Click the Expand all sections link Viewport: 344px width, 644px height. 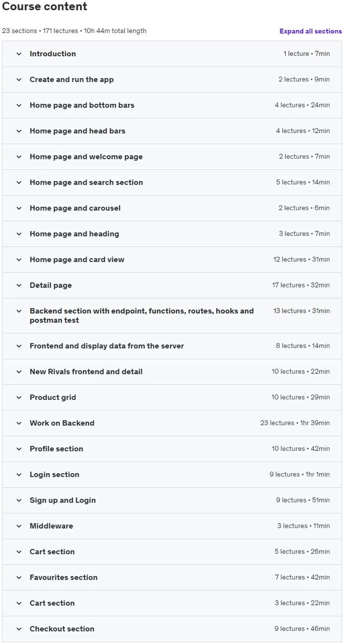[310, 31]
